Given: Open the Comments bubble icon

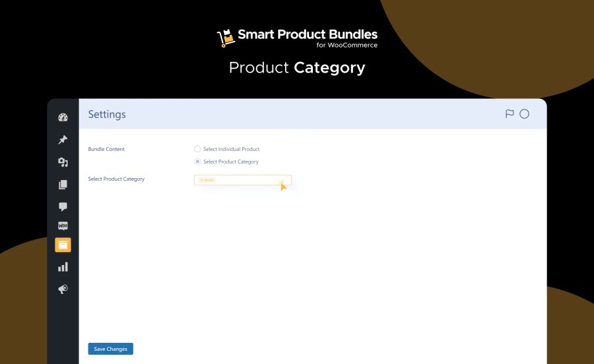Looking at the screenshot, I should coord(63,206).
